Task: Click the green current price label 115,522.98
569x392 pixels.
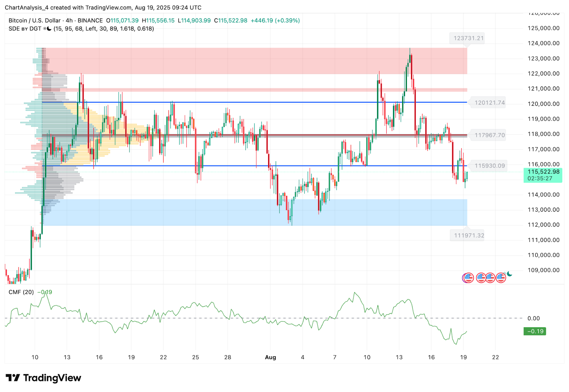Action: click(543, 175)
